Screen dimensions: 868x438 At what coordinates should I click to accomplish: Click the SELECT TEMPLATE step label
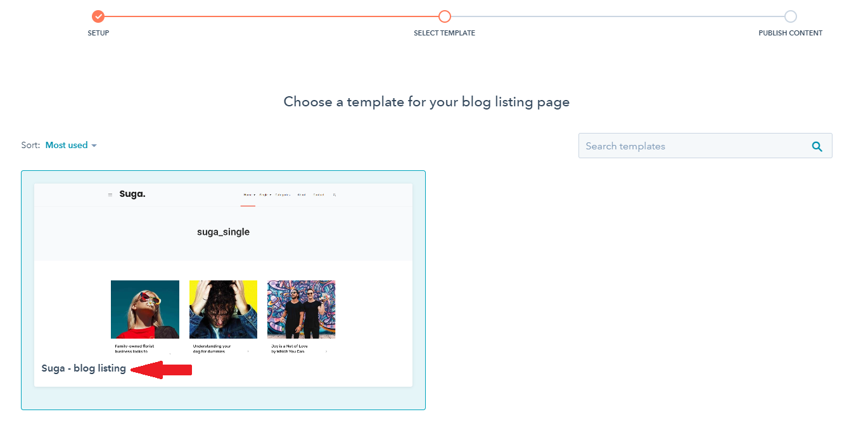tap(444, 33)
